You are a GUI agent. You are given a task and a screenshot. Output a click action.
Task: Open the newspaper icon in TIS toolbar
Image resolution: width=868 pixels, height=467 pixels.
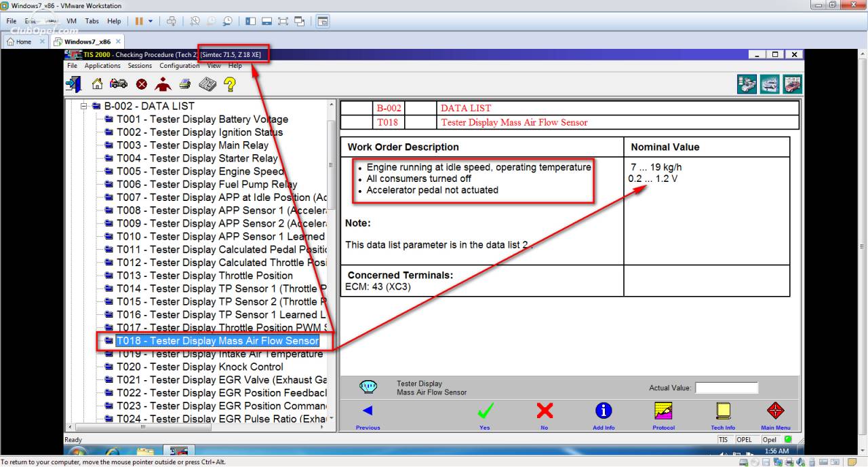(207, 84)
